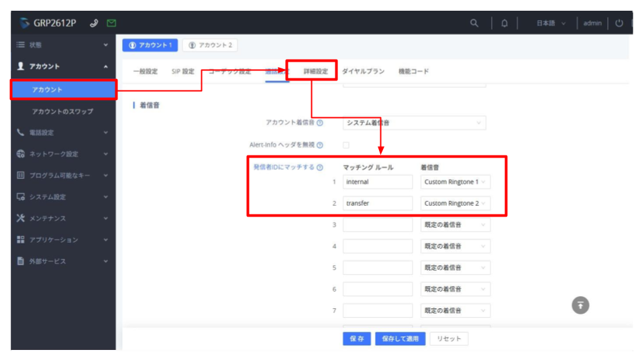Click the アカウント person icon in sidebar
Image resolution: width=644 pixels, height=362 pixels.
[x=21, y=66]
